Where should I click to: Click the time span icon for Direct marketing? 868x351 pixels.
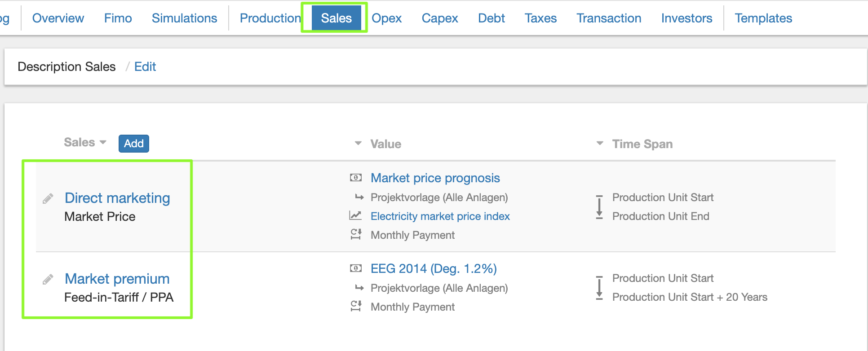pos(599,207)
